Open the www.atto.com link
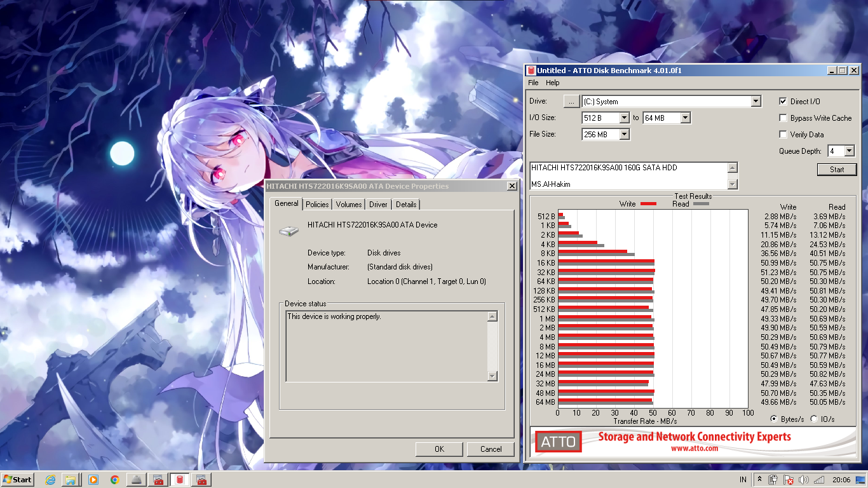Viewport: 868px width, 488px height. (x=695, y=448)
